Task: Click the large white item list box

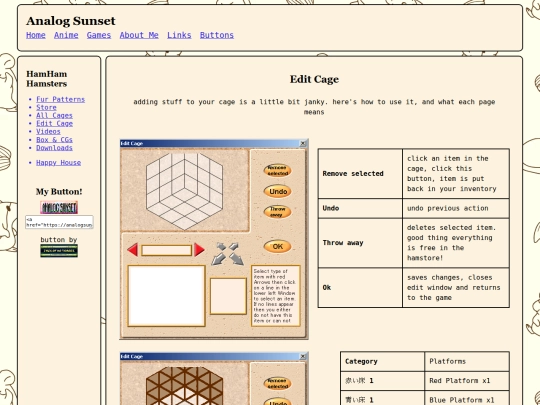Action: 166,296
